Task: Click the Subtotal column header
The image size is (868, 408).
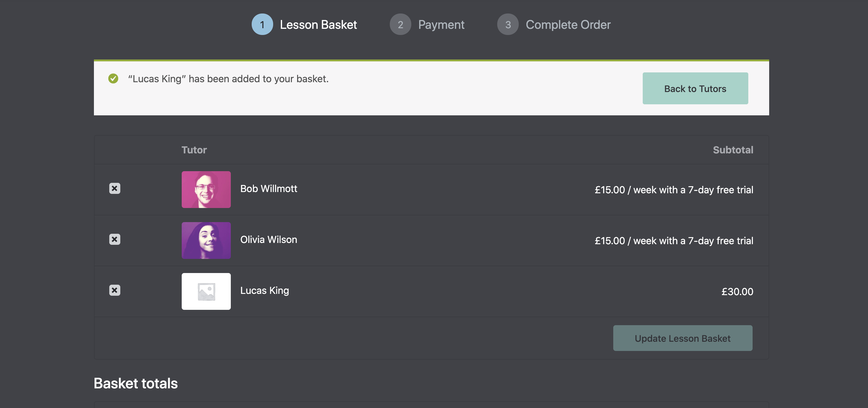Action: coord(733,150)
